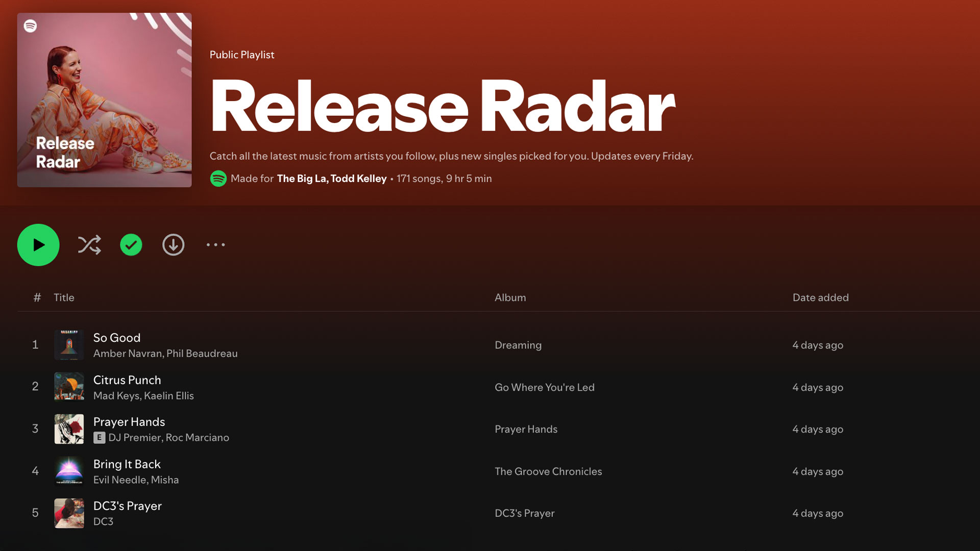980x551 pixels.
Task: Click track number 1
Action: 35,345
